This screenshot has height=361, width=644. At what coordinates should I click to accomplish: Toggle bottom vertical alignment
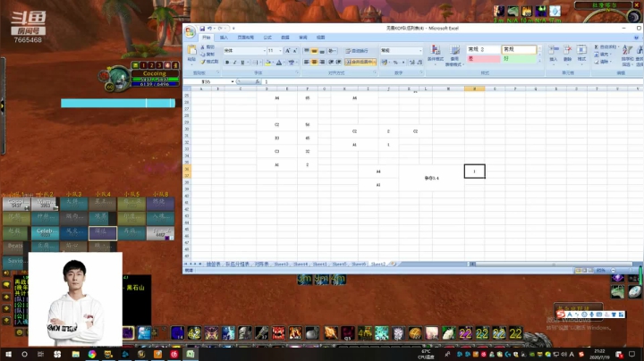[x=322, y=51]
